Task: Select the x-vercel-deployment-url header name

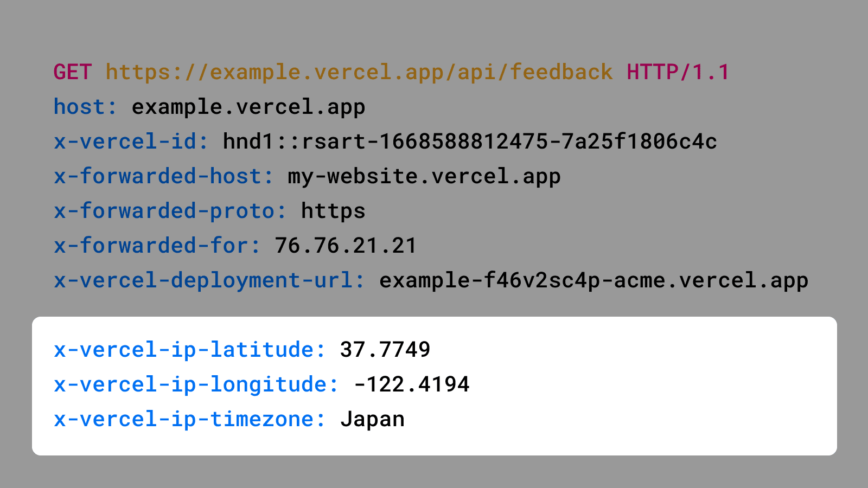Action: click(209, 280)
